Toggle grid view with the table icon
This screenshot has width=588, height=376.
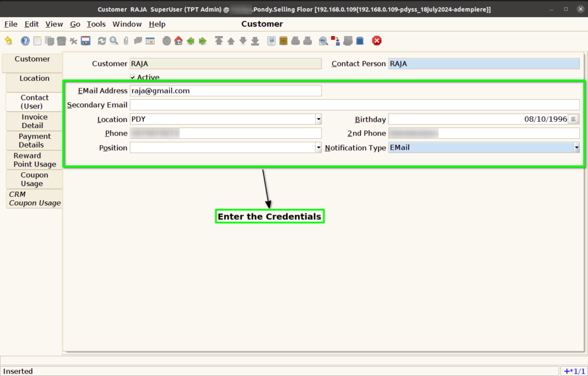pos(150,41)
